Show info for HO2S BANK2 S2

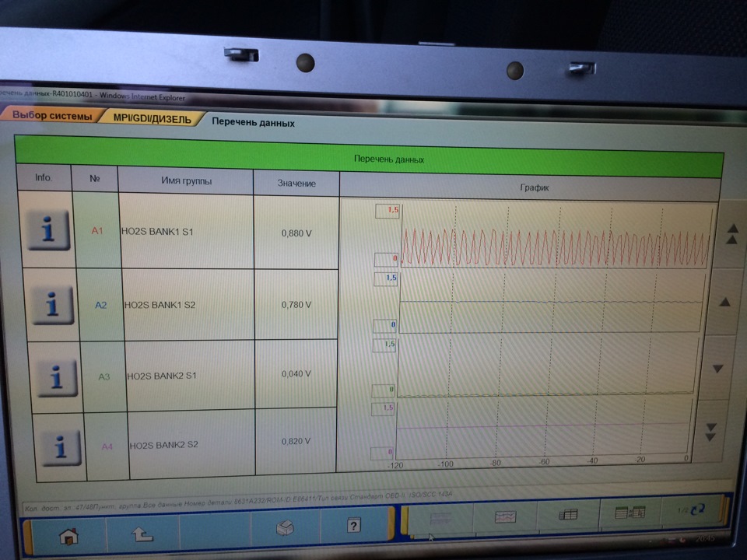click(x=58, y=446)
